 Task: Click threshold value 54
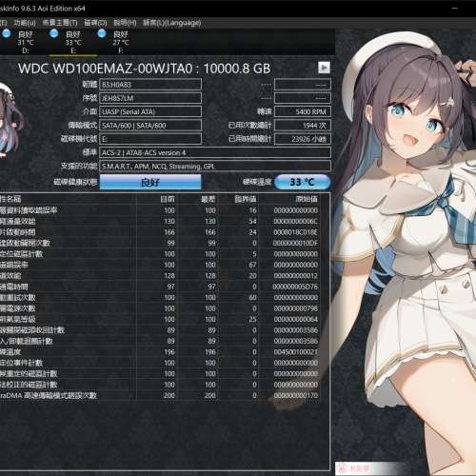tap(252, 221)
